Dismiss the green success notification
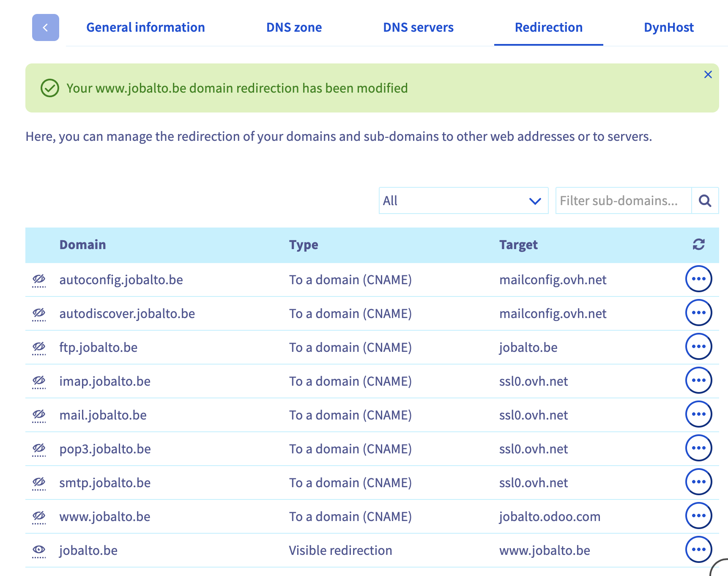 pos(708,75)
